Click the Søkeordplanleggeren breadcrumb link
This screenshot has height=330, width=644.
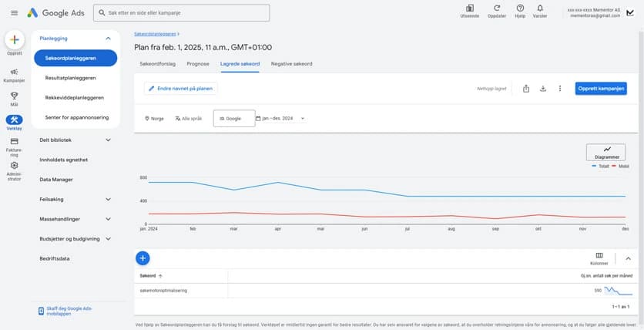tap(156, 34)
